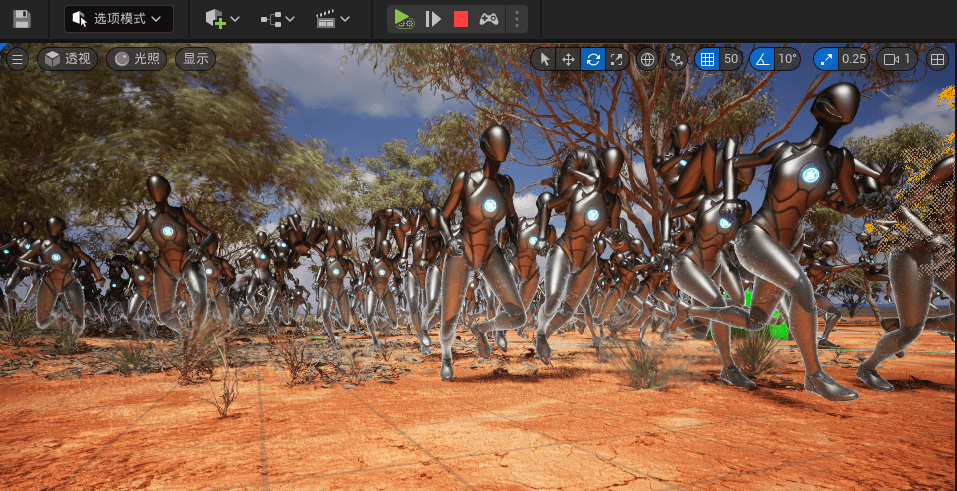This screenshot has width=957, height=491.
Task: Click the 透视 perspective view button
Action: pyautogui.click(x=68, y=59)
